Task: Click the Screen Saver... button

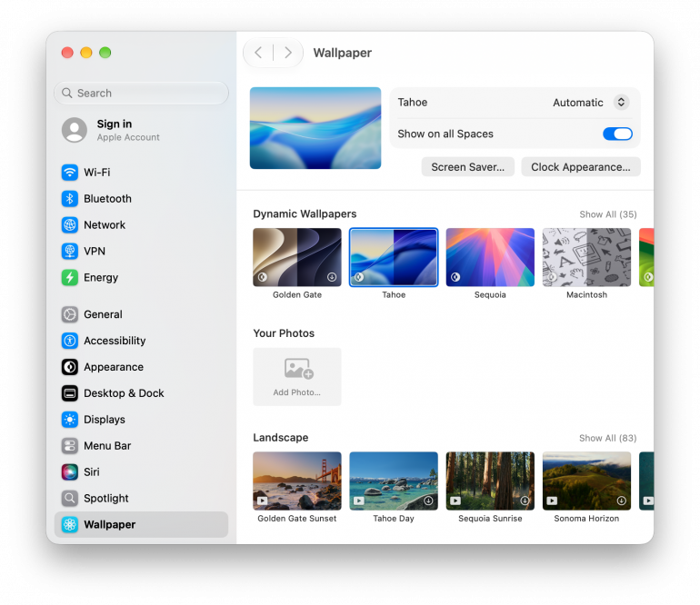Action: point(468,167)
